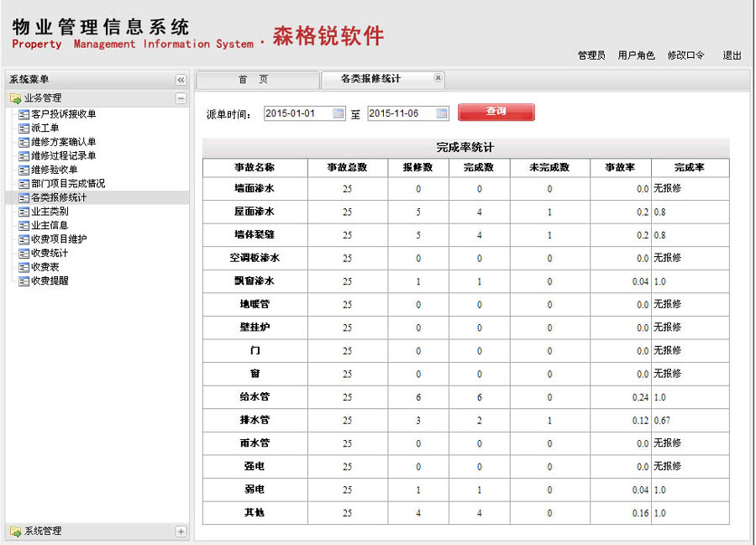Image resolution: width=756 pixels, height=545 pixels.
Task: Open 部门项目完成情况 in the sidebar
Action: tap(67, 184)
